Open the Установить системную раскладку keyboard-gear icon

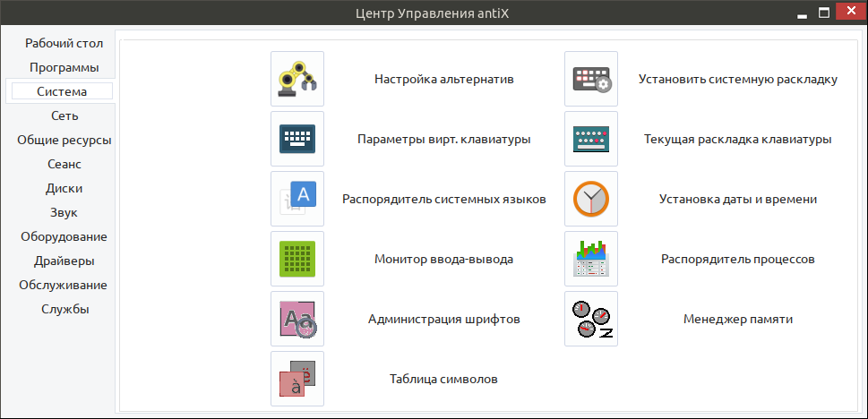click(x=591, y=79)
